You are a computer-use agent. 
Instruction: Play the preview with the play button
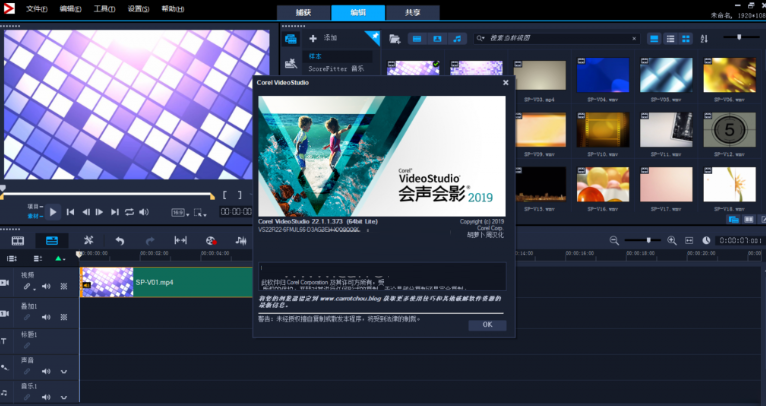[x=53, y=212]
